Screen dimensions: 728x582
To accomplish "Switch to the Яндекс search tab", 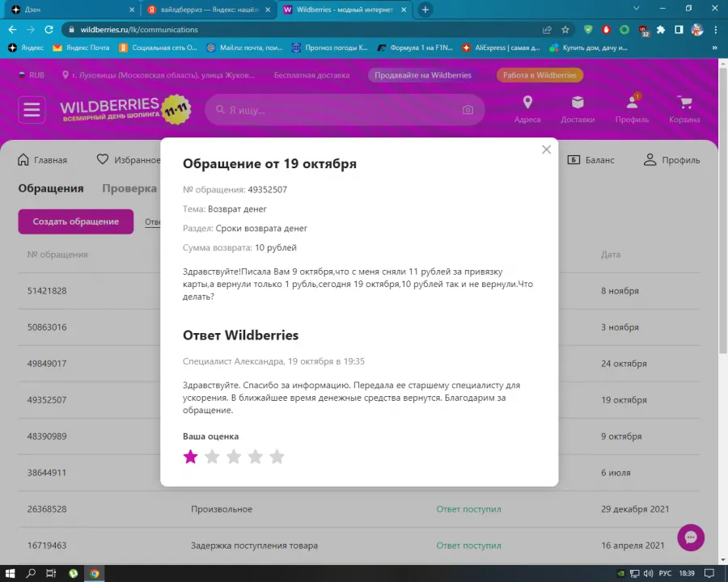I will (x=209, y=9).
